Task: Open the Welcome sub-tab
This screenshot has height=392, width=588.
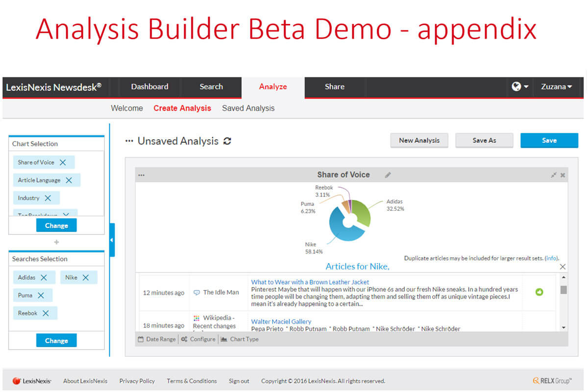Action: 127,108
